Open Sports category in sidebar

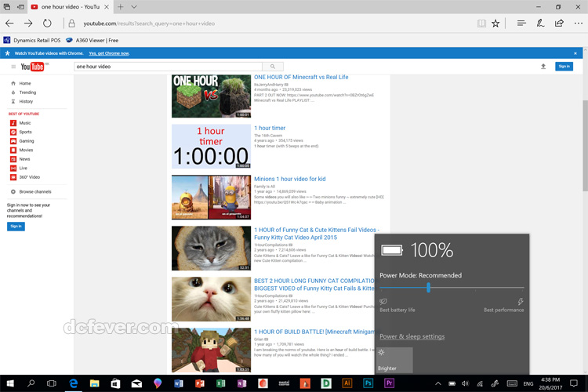(21, 132)
